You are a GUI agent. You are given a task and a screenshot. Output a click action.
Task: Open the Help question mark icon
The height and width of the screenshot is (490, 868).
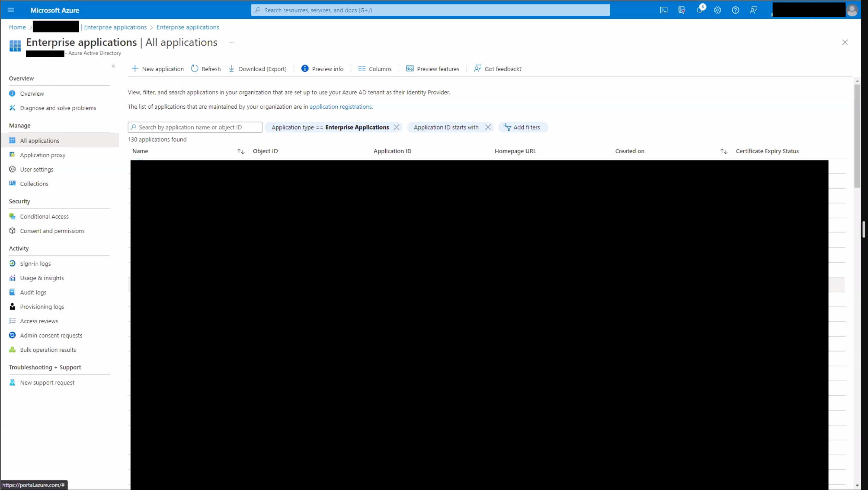click(x=735, y=10)
